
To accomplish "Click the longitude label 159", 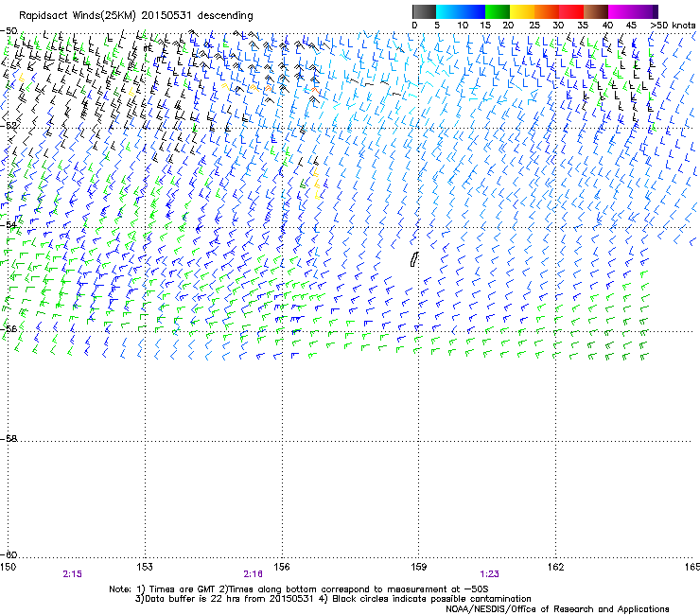I will pos(419,567).
